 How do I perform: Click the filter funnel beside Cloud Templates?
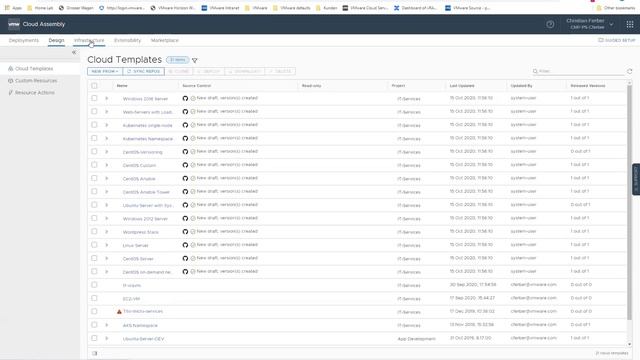(x=195, y=60)
